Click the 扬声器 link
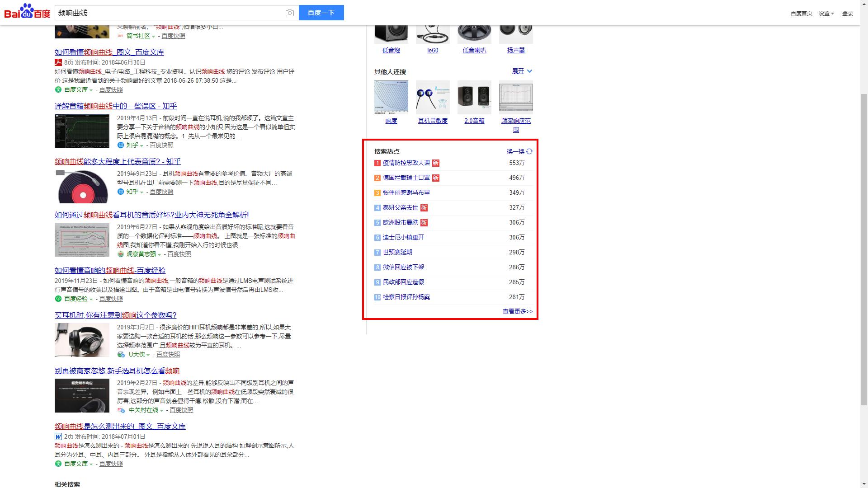Image resolution: width=868 pixels, height=488 pixels. 516,50
